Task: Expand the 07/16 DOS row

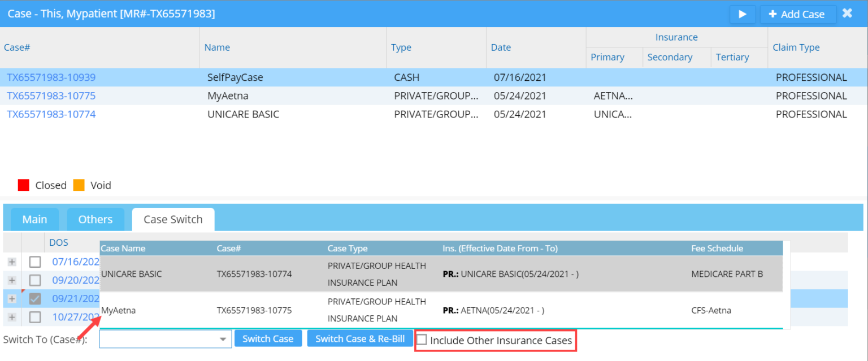Action: click(11, 262)
